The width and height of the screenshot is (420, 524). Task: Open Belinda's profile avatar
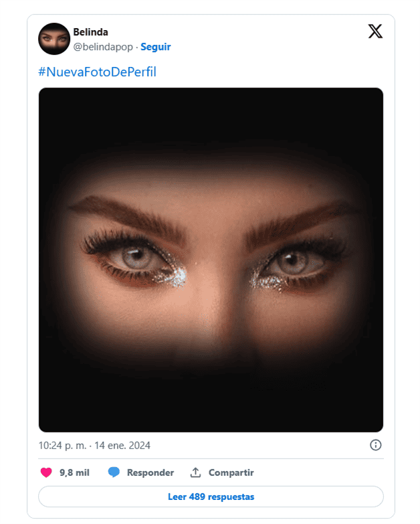54,39
